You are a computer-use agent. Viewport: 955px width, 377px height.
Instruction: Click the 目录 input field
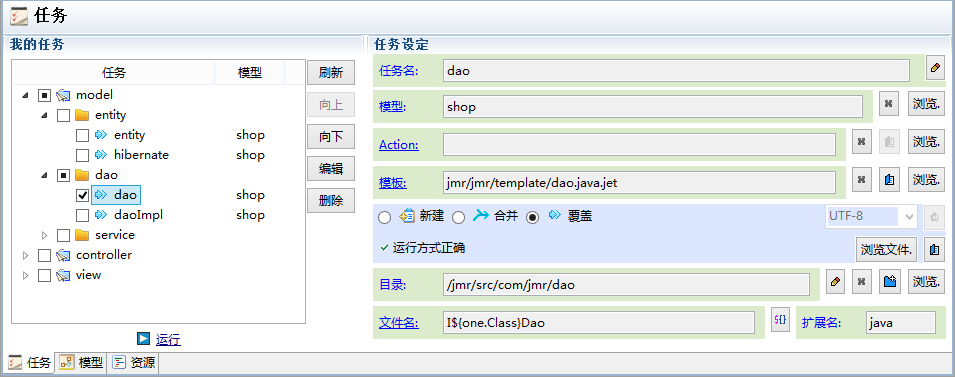[626, 284]
